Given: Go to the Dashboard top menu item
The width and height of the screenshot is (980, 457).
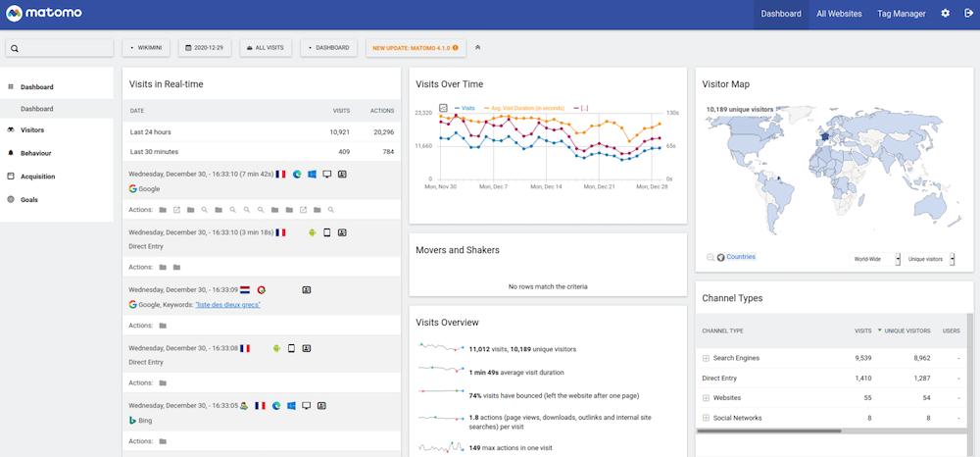Looking at the screenshot, I should pos(781,14).
